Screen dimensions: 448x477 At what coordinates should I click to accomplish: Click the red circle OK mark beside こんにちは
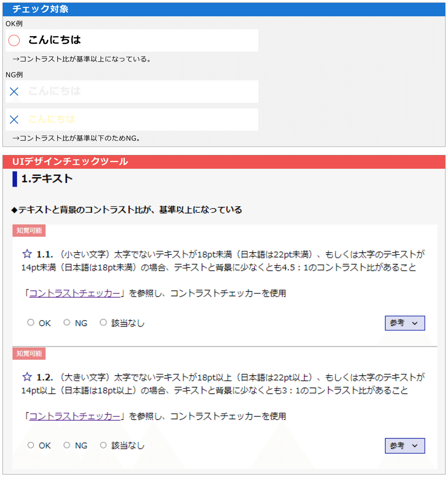(x=14, y=40)
